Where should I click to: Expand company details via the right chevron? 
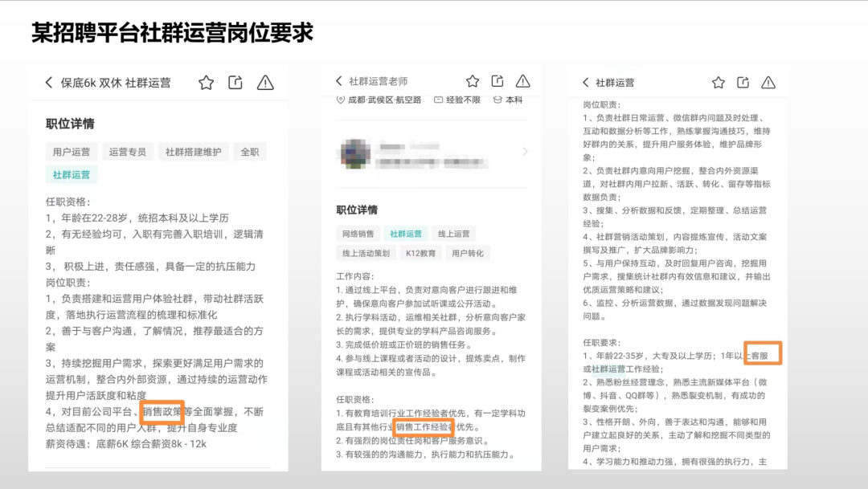click(526, 151)
